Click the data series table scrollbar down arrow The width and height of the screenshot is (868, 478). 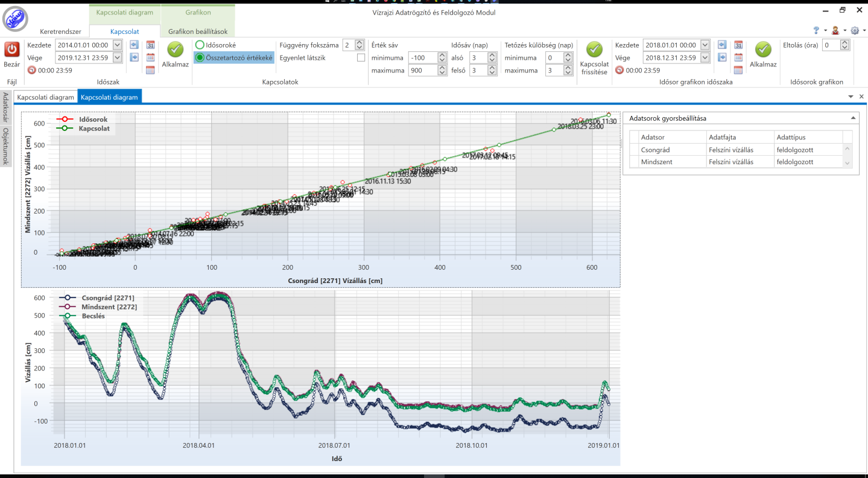[847, 163]
